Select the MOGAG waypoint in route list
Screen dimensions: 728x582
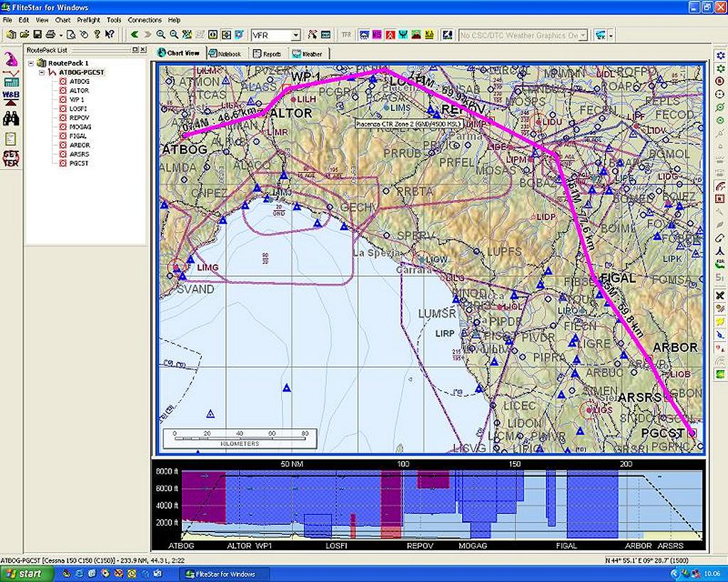pos(80,126)
